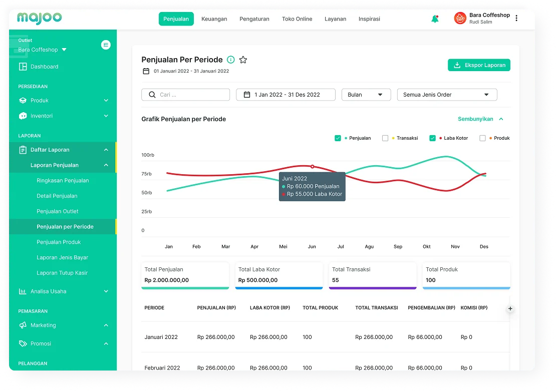Click the sidebar collapse menu icon
This screenshot has height=392, width=556.
[x=106, y=45]
